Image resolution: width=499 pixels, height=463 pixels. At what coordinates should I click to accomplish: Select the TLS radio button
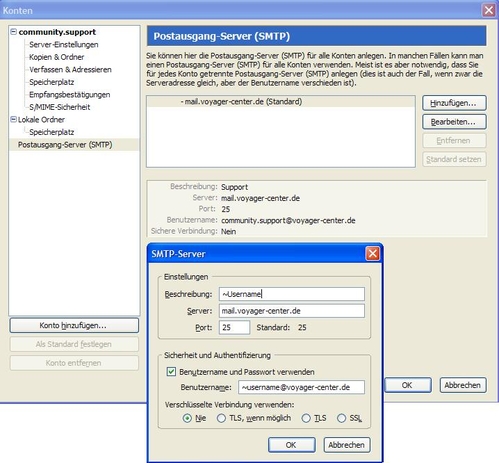(x=306, y=418)
